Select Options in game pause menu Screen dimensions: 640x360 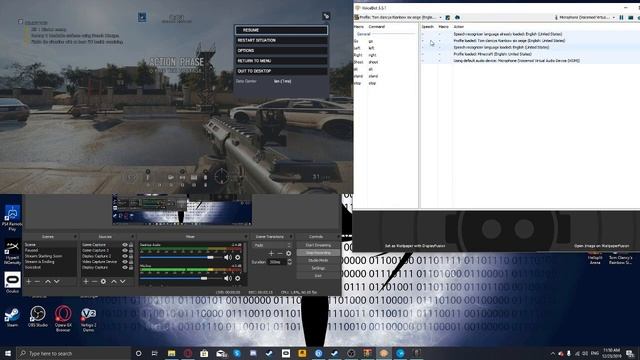point(281,51)
